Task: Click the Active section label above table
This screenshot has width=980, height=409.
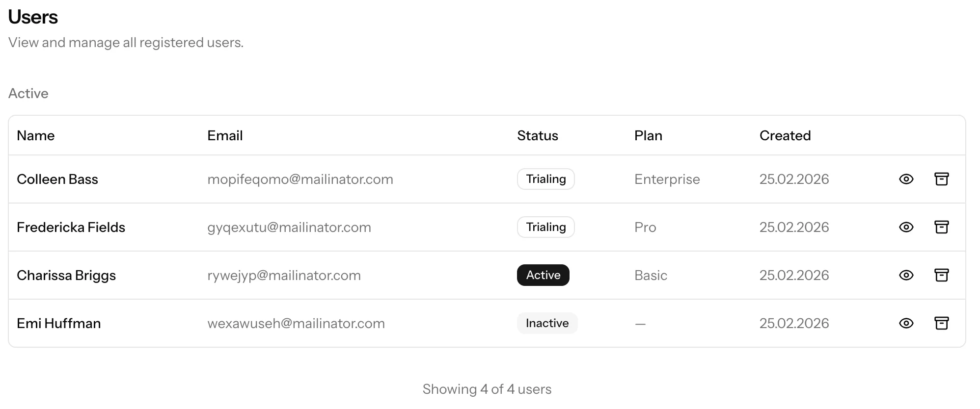Action: click(x=28, y=93)
